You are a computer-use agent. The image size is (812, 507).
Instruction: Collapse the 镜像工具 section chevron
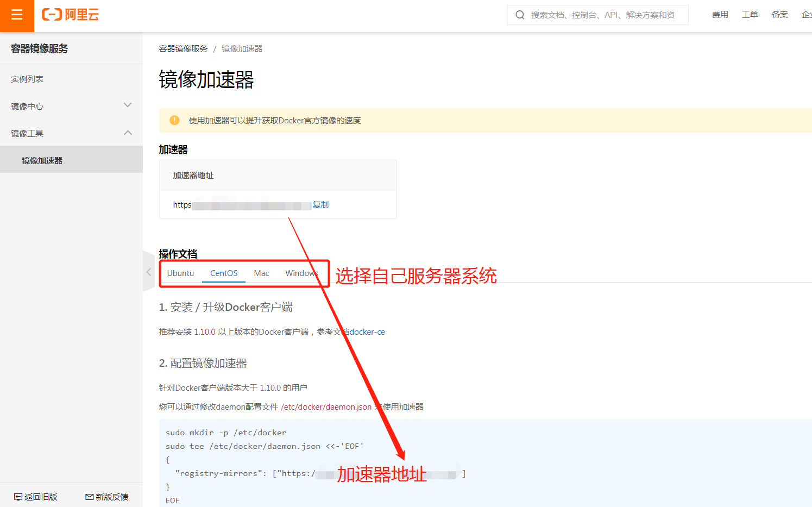click(x=128, y=133)
